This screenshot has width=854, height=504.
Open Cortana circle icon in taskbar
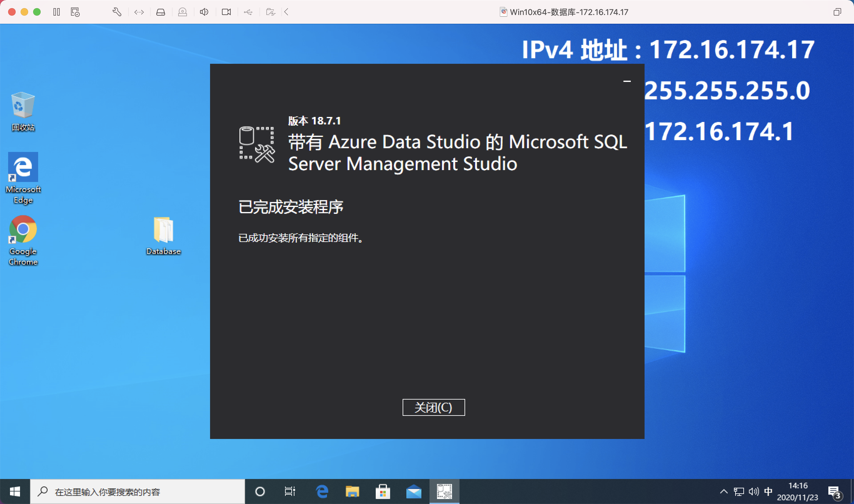260,491
